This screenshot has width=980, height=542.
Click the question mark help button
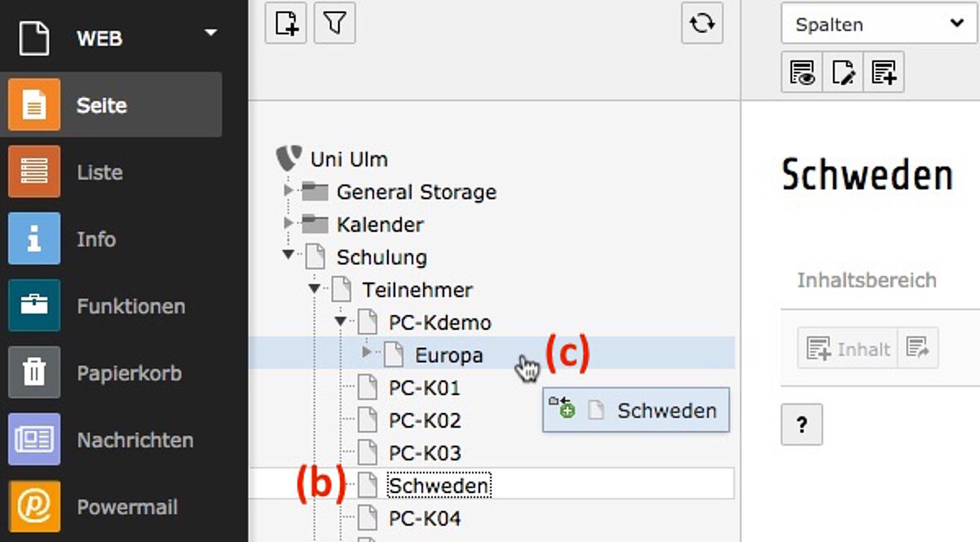pyautogui.click(x=802, y=424)
